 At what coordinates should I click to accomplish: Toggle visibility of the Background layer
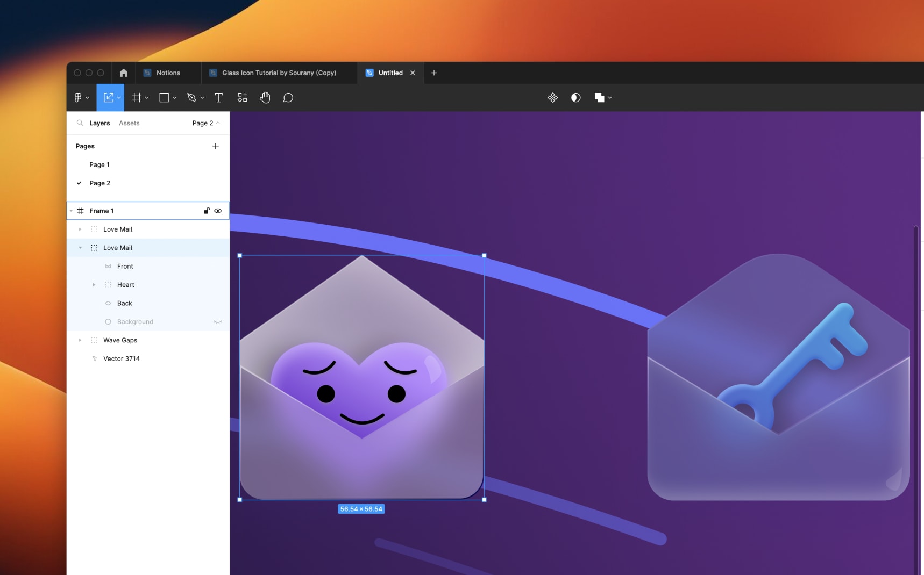[218, 321]
